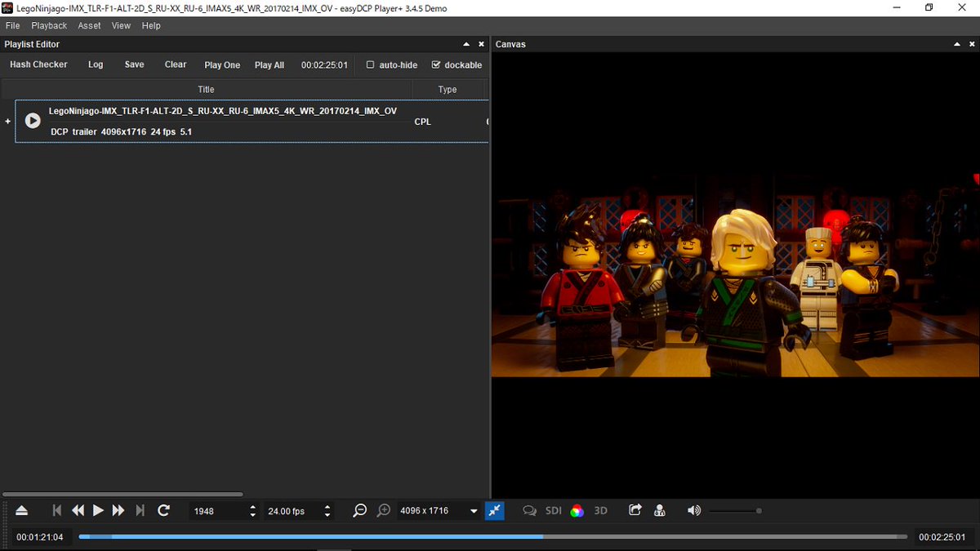Open the Playback menu

click(x=49, y=25)
